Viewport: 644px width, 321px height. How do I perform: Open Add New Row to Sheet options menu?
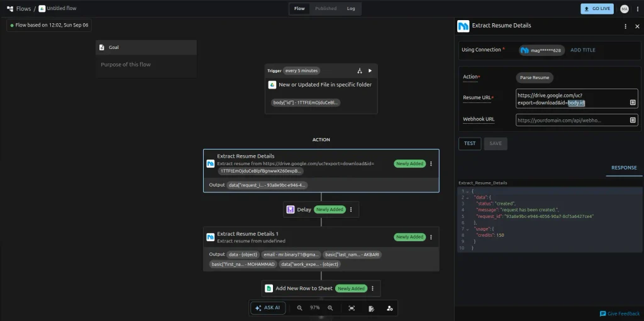click(372, 288)
